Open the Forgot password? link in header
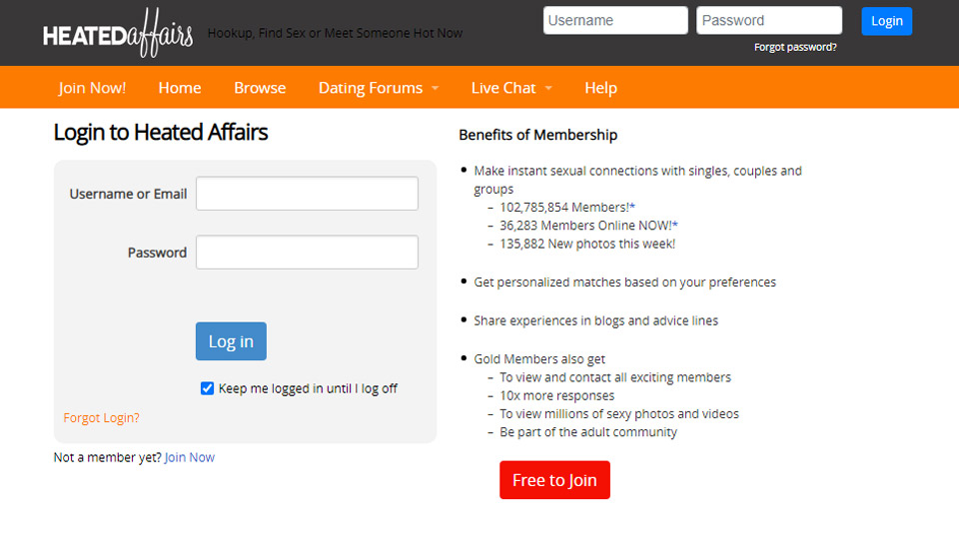Viewport: 959px width, 560px height. 795,47
